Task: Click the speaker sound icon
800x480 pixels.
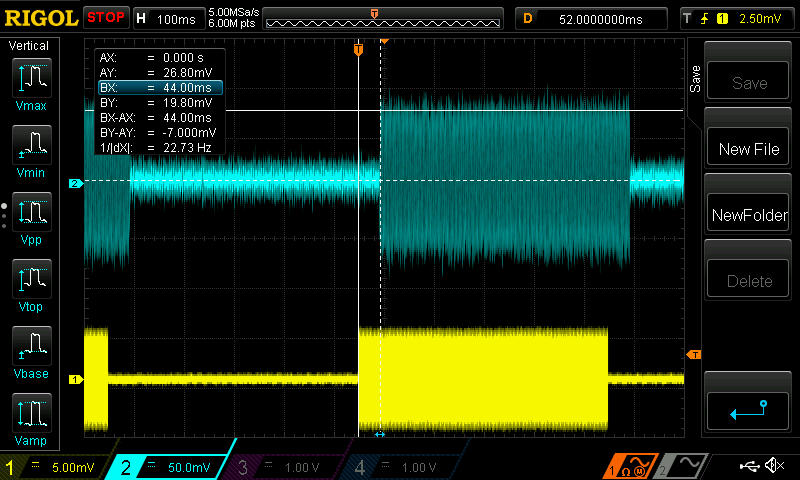Action: (x=773, y=466)
